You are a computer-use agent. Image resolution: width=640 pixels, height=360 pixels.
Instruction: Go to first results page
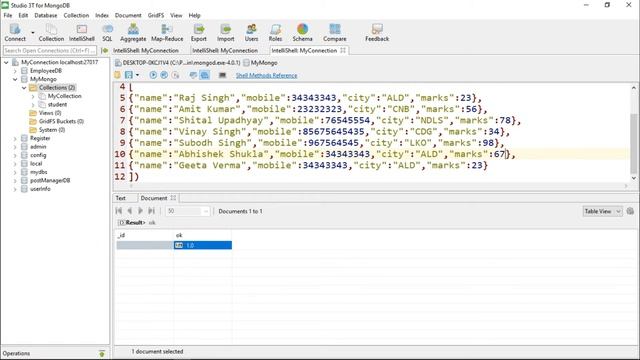point(119,211)
